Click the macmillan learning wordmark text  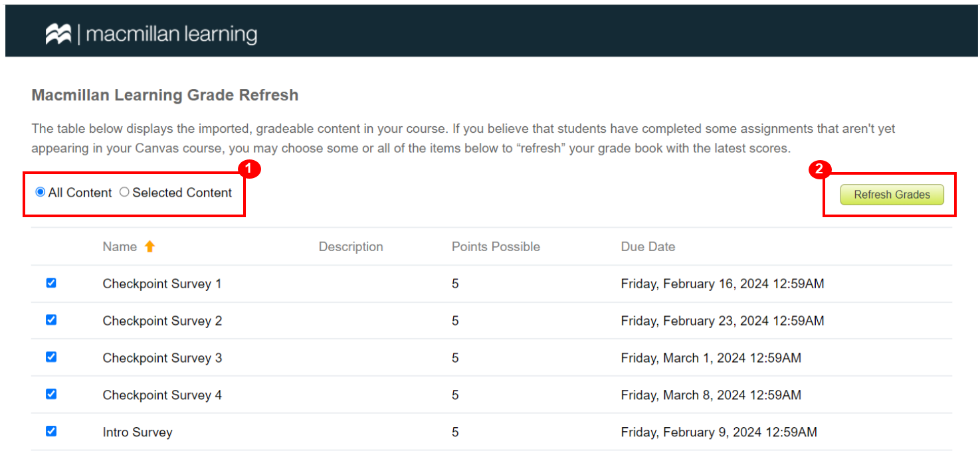(171, 34)
